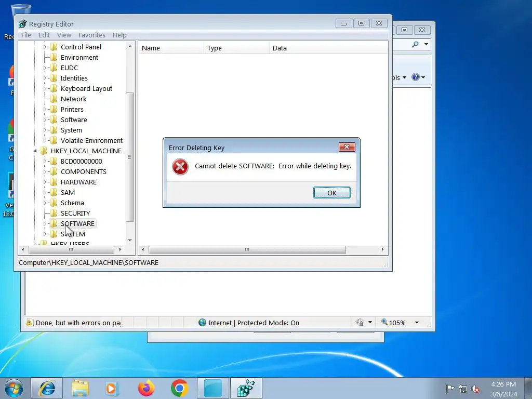
Task: Expand the Identities key
Action: coord(45,78)
